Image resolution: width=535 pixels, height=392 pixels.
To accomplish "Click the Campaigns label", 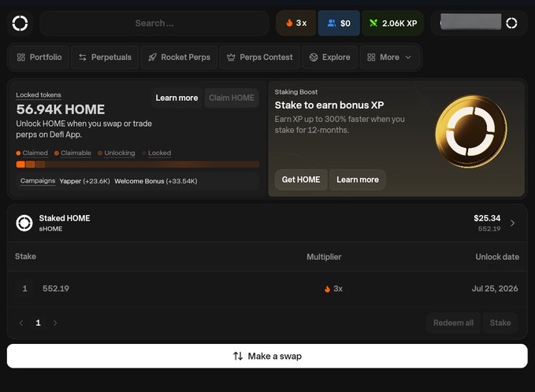I will pos(38,181).
